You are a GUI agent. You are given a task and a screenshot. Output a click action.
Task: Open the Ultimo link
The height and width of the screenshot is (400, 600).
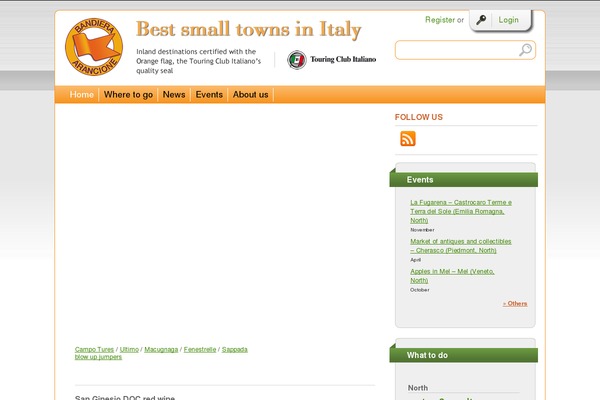129,349
